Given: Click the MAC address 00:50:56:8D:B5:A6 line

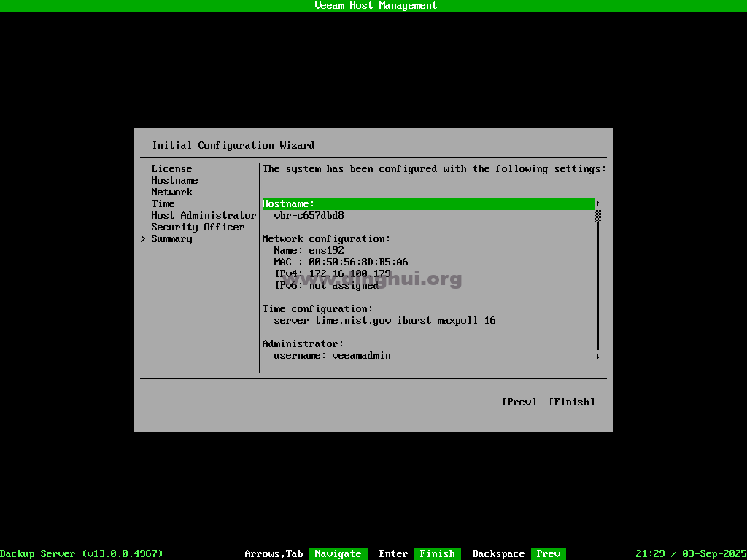Looking at the screenshot, I should tap(341, 262).
